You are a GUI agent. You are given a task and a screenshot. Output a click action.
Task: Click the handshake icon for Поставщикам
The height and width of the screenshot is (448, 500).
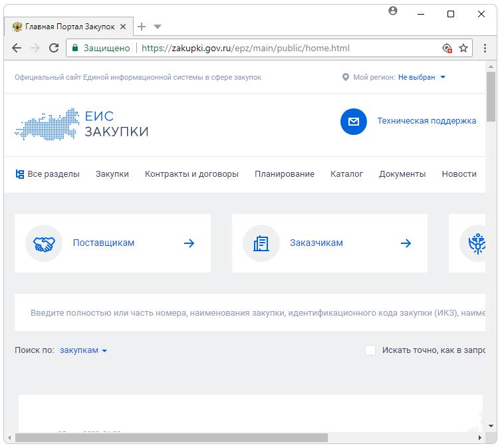44,244
